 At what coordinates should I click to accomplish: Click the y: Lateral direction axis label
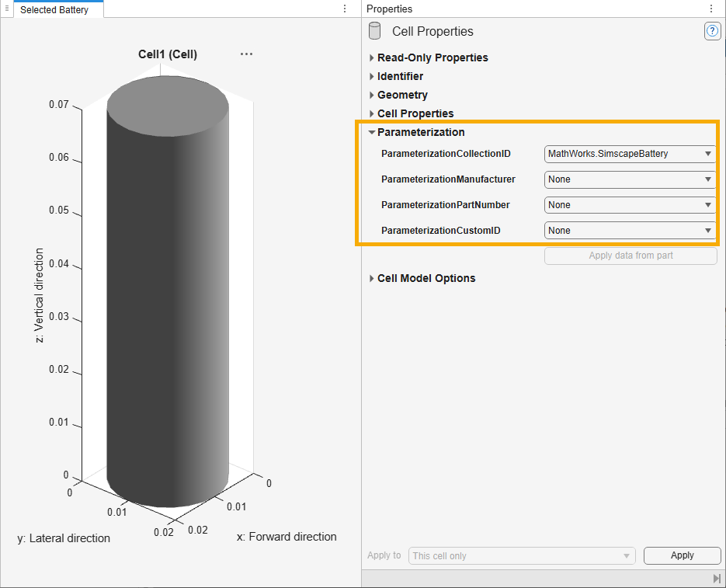64,538
